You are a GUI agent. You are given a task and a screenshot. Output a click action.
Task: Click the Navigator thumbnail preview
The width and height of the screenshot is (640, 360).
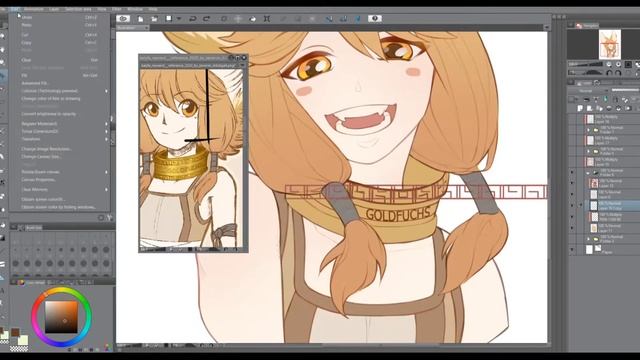point(610,44)
